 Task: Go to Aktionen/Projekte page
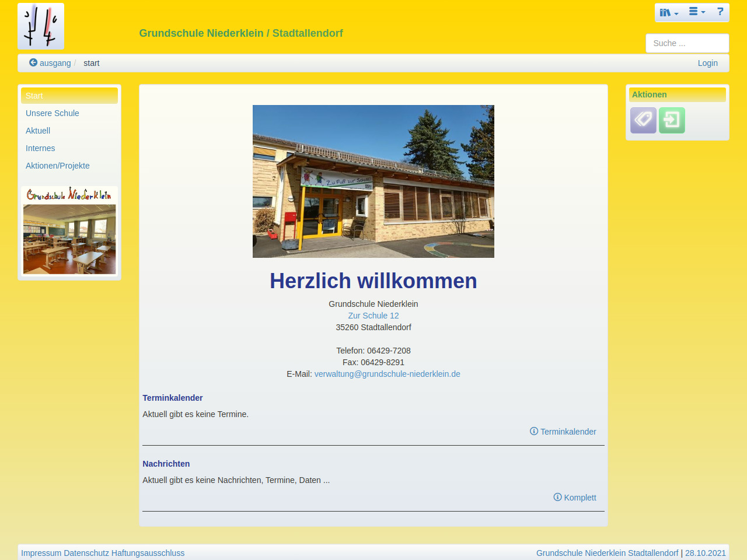coord(58,166)
